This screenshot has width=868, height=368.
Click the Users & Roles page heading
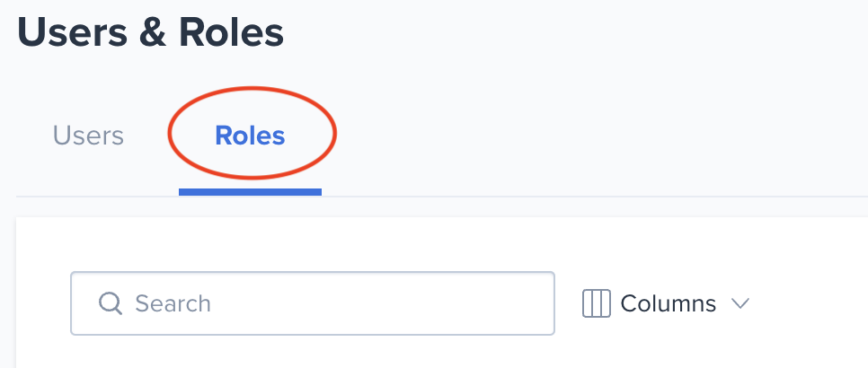click(x=151, y=32)
